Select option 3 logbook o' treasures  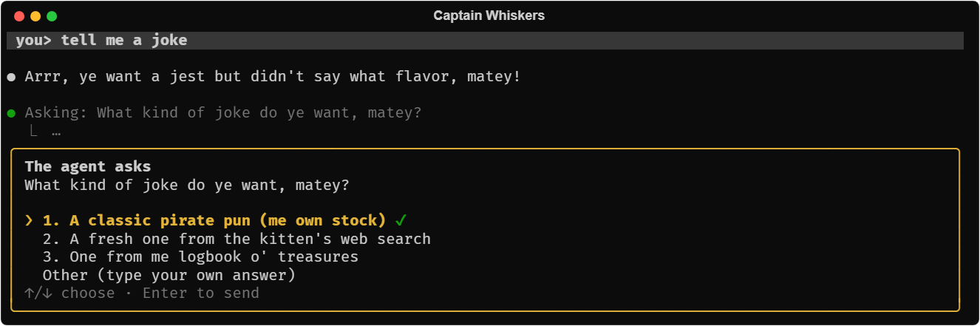pyautogui.click(x=200, y=257)
